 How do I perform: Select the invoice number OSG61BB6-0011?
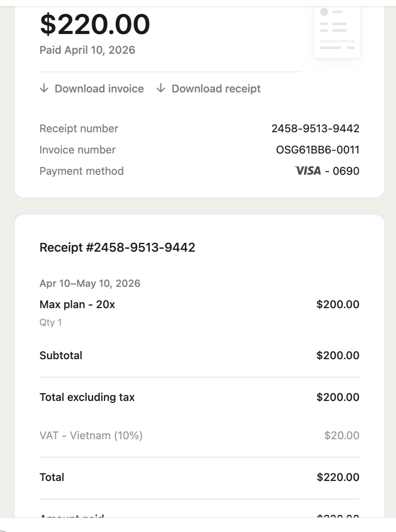(317, 150)
